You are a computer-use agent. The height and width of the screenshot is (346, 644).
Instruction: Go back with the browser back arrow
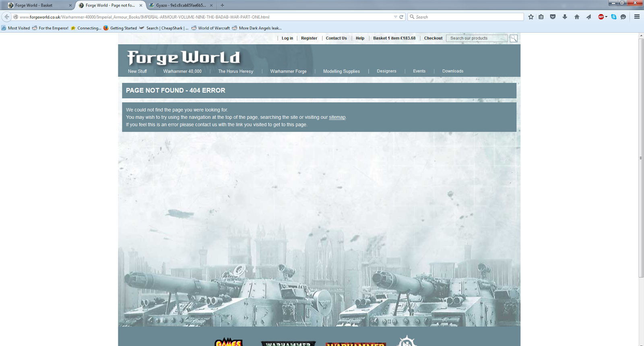pyautogui.click(x=7, y=17)
